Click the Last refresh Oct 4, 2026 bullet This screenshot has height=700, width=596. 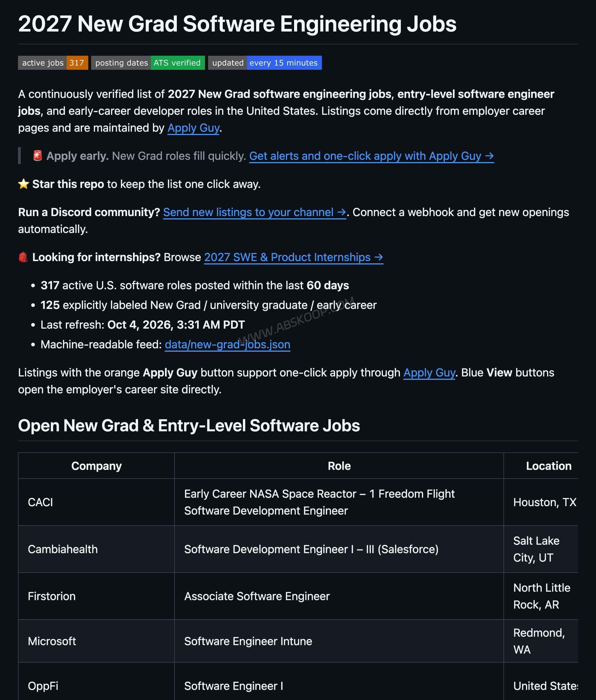[143, 325]
